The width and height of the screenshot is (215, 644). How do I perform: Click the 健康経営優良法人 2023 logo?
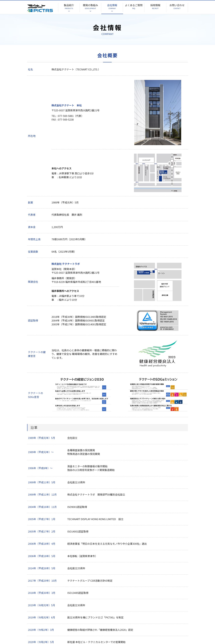[158, 354]
